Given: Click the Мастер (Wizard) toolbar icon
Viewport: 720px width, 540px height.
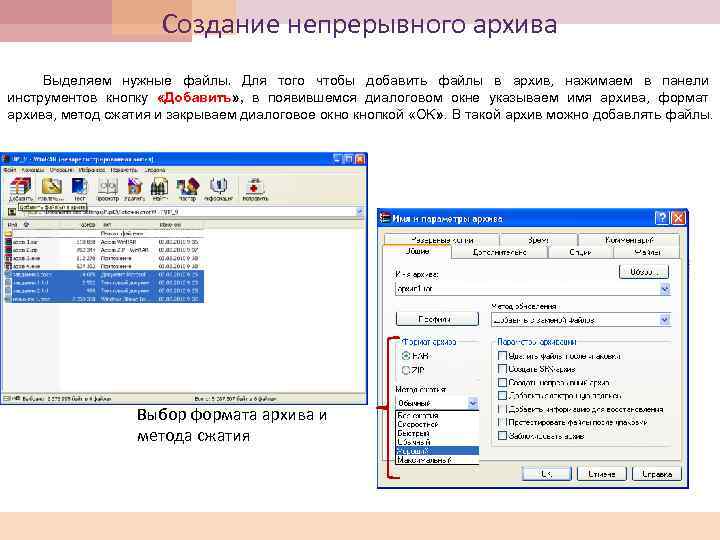Looking at the screenshot, I should (187, 190).
